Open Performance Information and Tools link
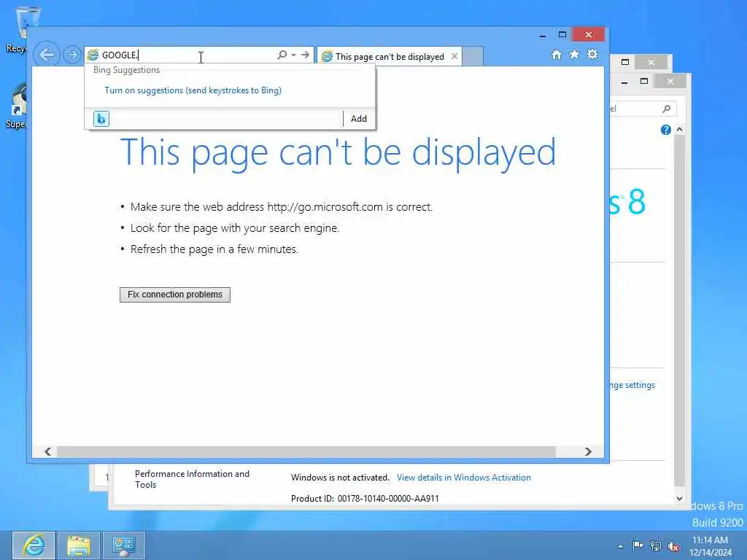Image resolution: width=747 pixels, height=560 pixels. coord(192,479)
